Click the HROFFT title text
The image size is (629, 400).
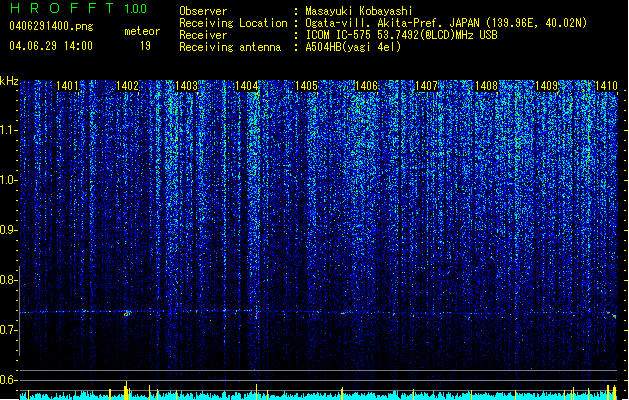62,8
